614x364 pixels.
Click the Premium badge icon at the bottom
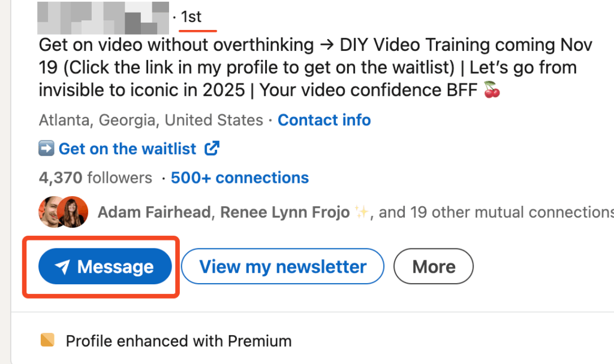pyautogui.click(x=46, y=340)
